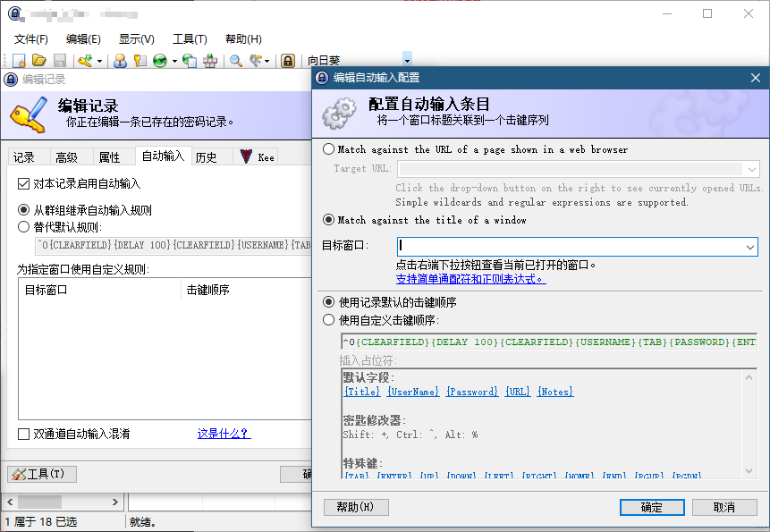Click the pen-and-key icon in Edit Entry header
This screenshot has width=770, height=532.
[29, 114]
